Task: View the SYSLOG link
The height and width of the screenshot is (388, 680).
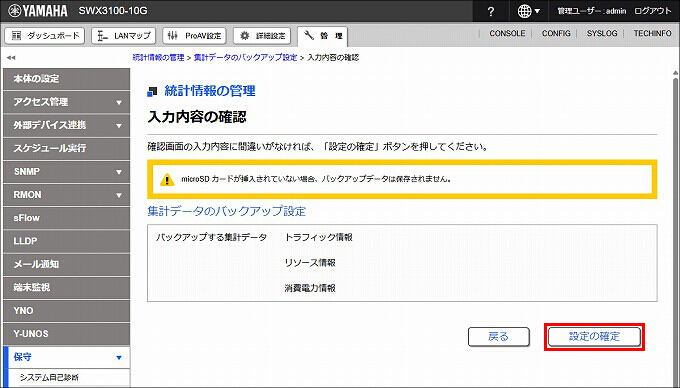Action: coord(602,33)
